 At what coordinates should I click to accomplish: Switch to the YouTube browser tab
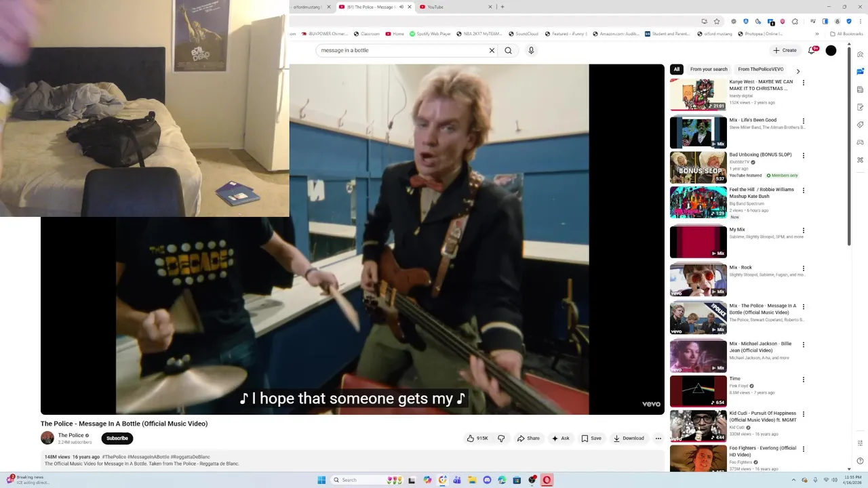(456, 7)
